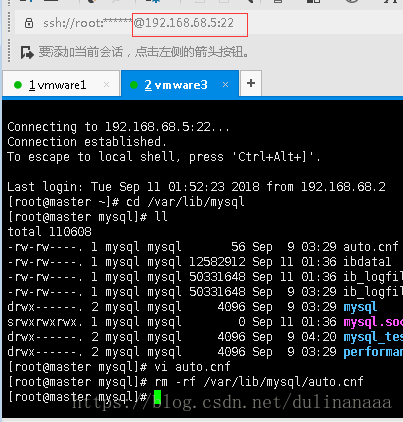Click the blue performan directory entry
Image resolution: width=403 pixels, height=422 pixels.
[x=373, y=352]
